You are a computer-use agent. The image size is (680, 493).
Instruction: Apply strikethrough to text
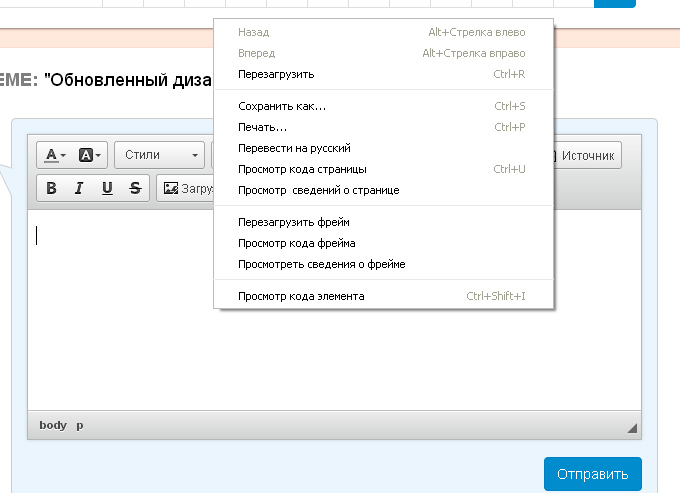coord(134,188)
